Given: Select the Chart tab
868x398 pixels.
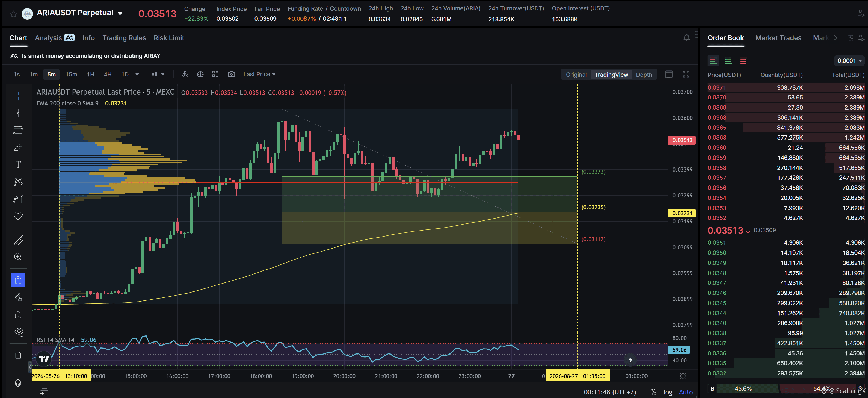Looking at the screenshot, I should click(18, 38).
